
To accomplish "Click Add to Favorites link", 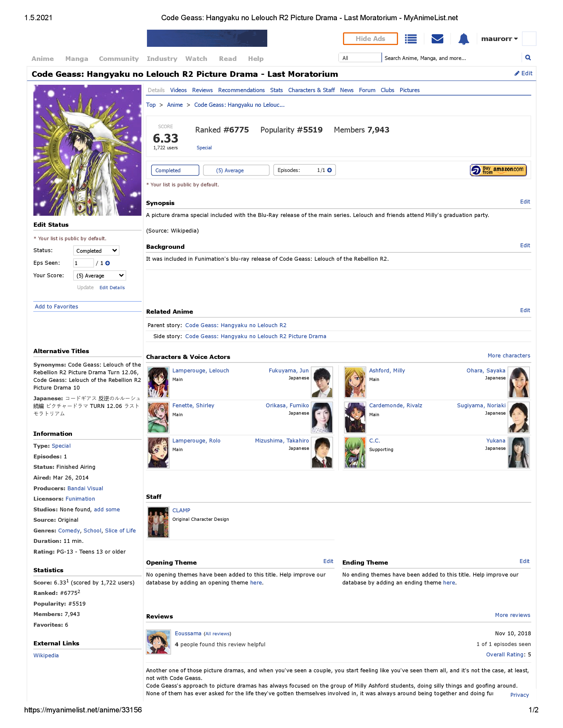I will tap(56, 307).
